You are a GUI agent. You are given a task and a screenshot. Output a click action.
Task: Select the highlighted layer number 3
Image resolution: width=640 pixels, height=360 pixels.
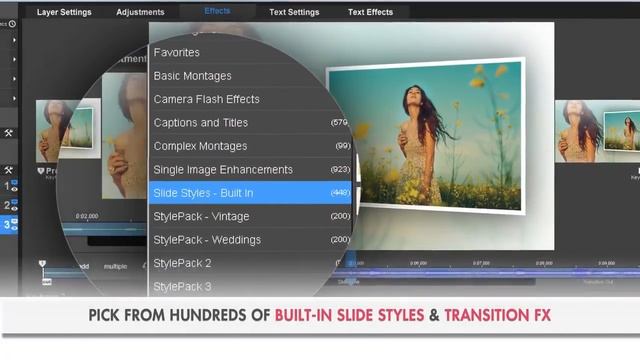point(7,224)
